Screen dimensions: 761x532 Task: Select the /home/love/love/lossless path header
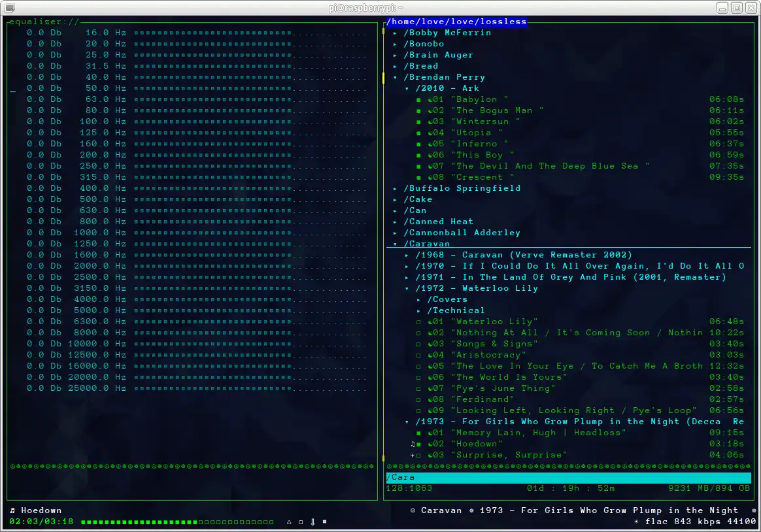[456, 22]
